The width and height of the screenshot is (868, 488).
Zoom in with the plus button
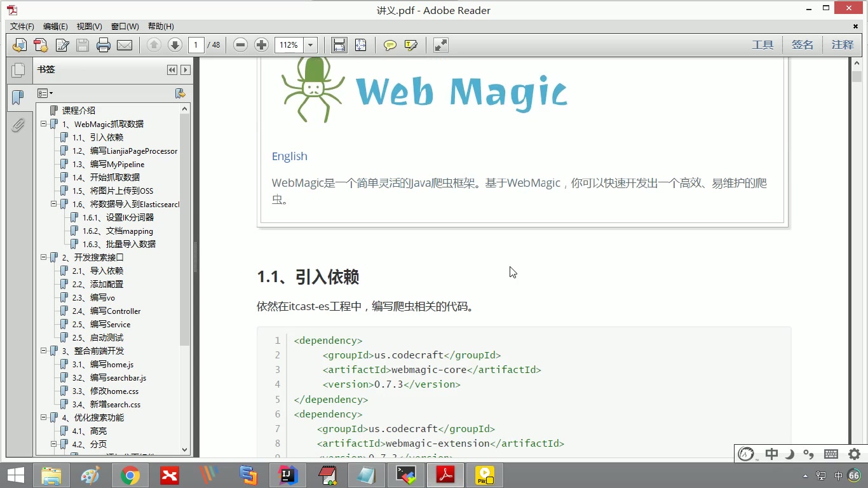(x=261, y=45)
